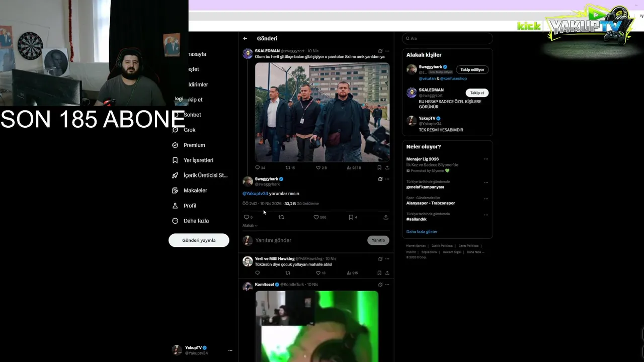
Task: Expand Daha fazla menu in sidebar
Action: pyautogui.click(x=196, y=220)
